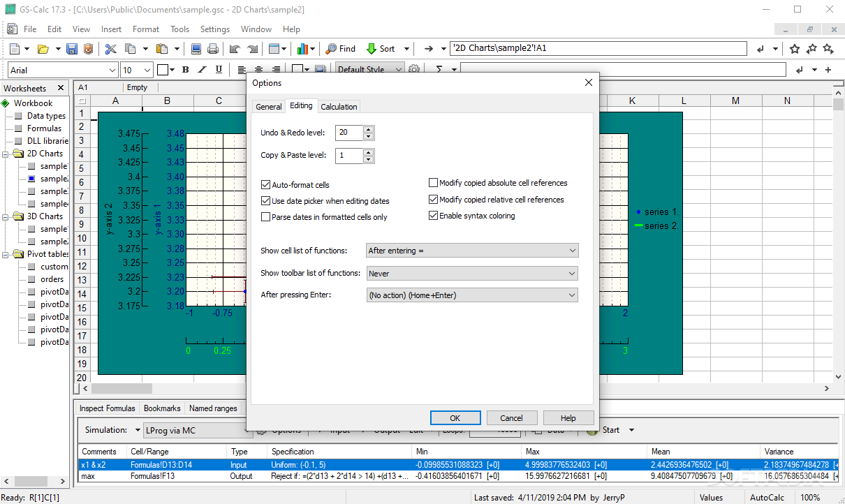Click Cancel in Options dialog
Viewport: 845px width, 504px height.
tap(512, 418)
